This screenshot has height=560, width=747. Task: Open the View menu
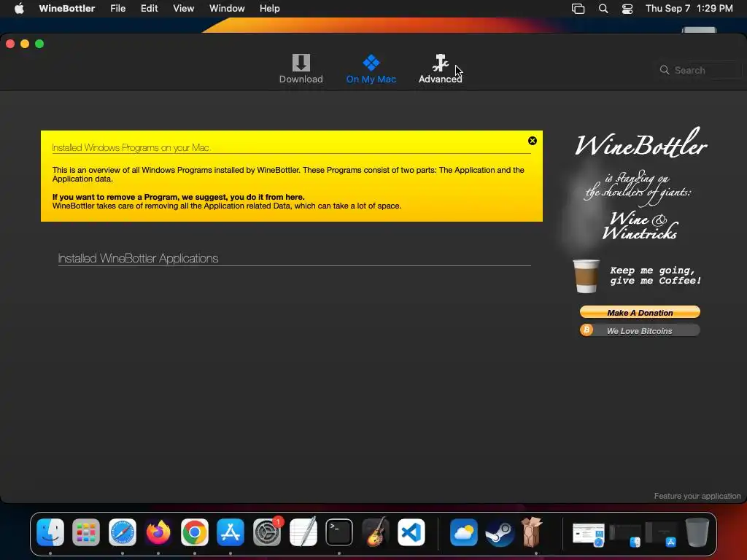(x=183, y=8)
